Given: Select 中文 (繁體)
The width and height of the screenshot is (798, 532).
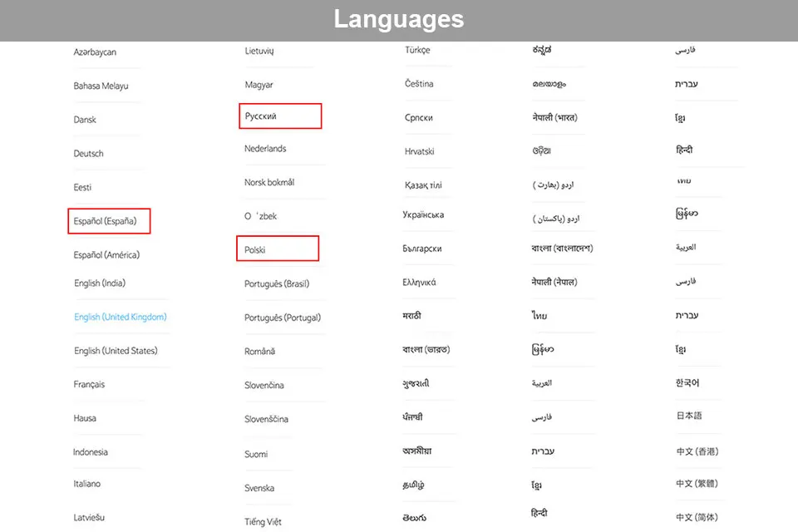Looking at the screenshot, I should 697,484.
